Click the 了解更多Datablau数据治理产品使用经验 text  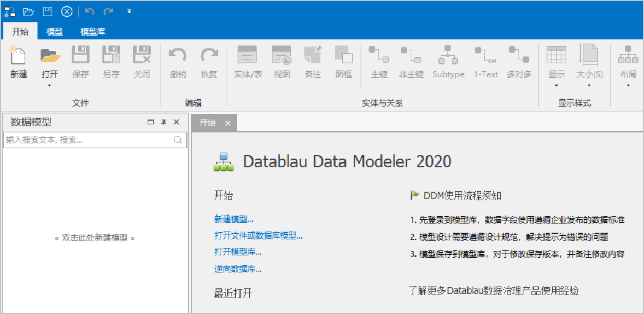click(494, 291)
